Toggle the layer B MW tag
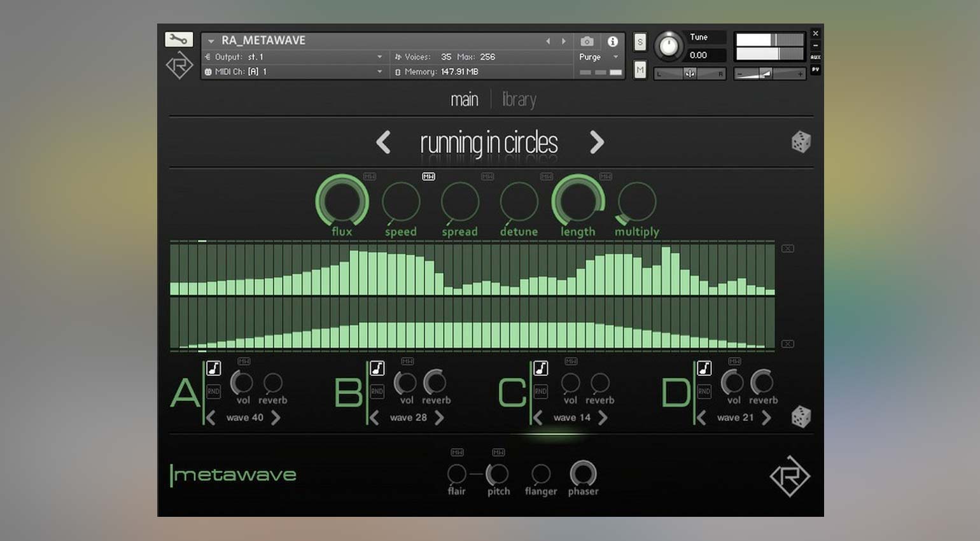This screenshot has width=980, height=541. (x=407, y=361)
